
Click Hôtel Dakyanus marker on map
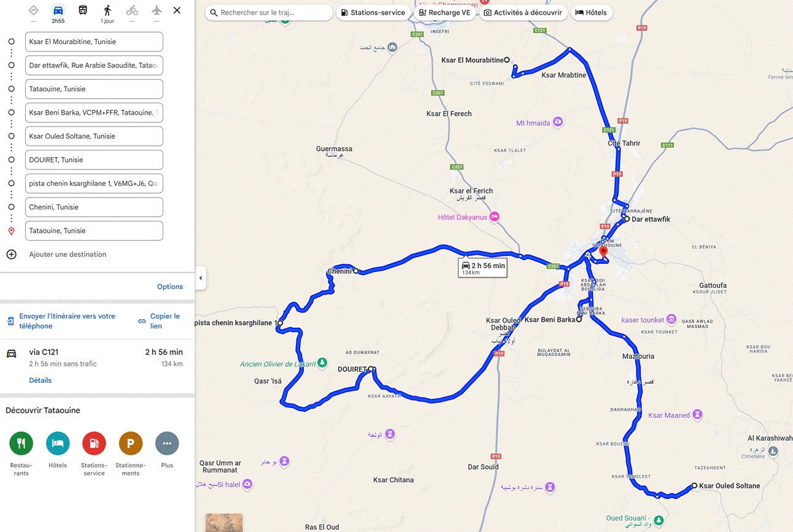[494, 217]
